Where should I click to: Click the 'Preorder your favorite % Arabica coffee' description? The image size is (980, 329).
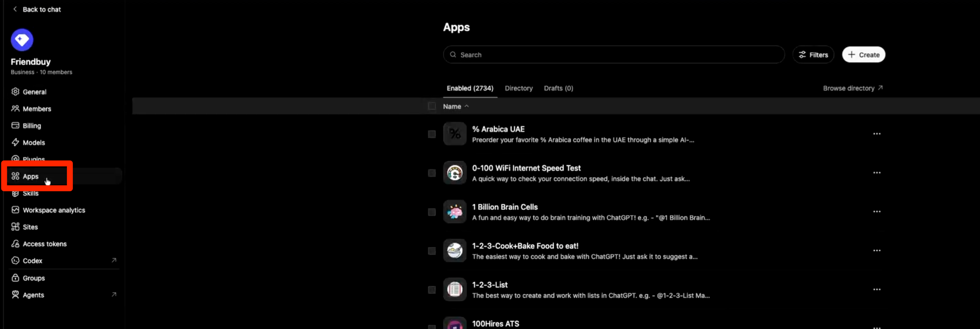tap(583, 140)
